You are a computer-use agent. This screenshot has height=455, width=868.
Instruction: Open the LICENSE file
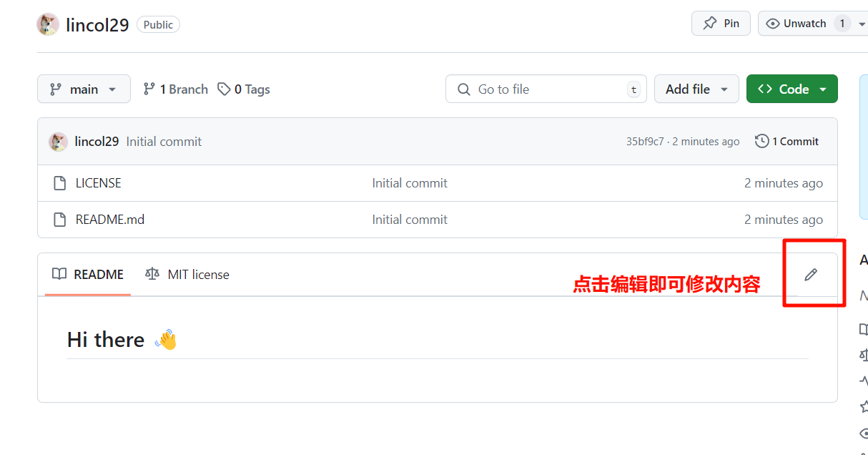99,183
